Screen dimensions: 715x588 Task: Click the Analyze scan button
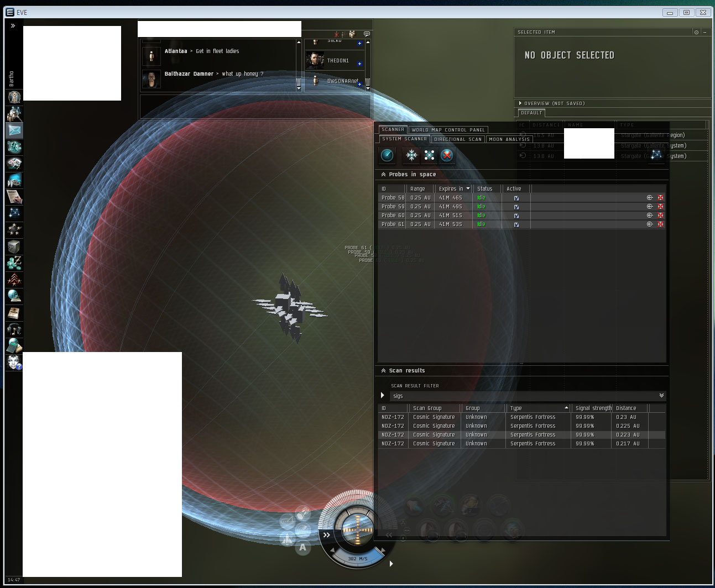pyautogui.click(x=387, y=155)
